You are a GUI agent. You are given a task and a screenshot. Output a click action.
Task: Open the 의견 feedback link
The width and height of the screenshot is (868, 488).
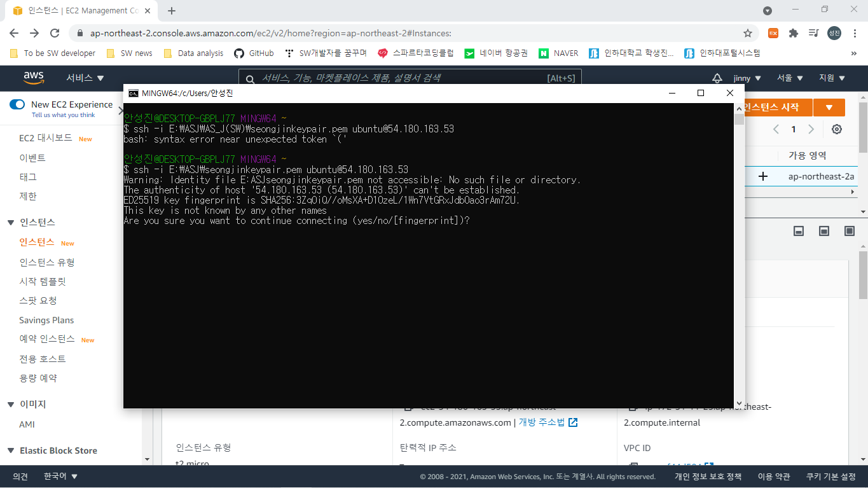(20, 477)
